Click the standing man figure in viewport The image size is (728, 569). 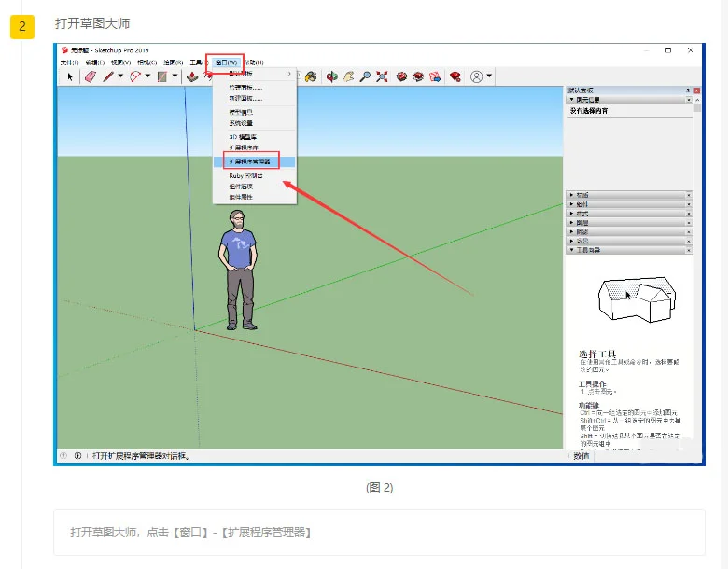pyautogui.click(x=238, y=271)
